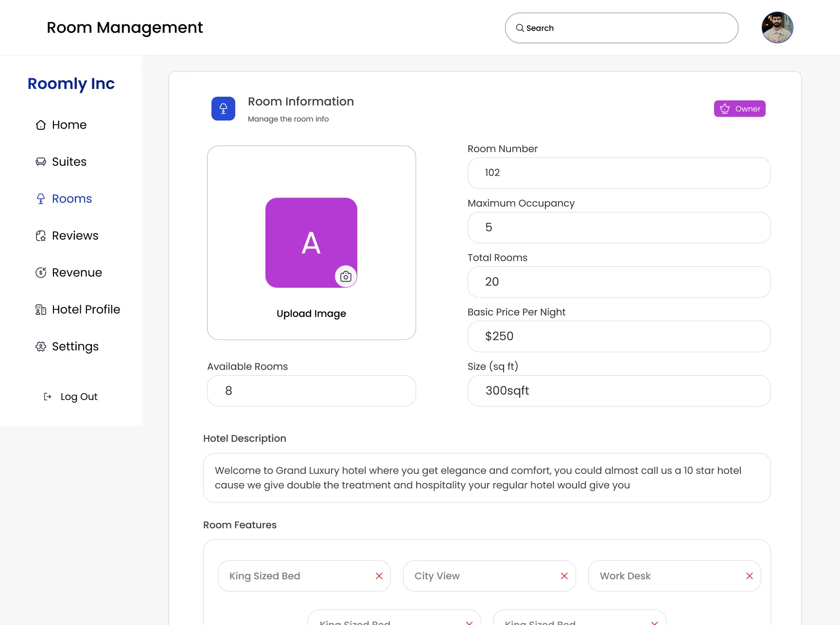Open the user profile avatar

tap(777, 28)
